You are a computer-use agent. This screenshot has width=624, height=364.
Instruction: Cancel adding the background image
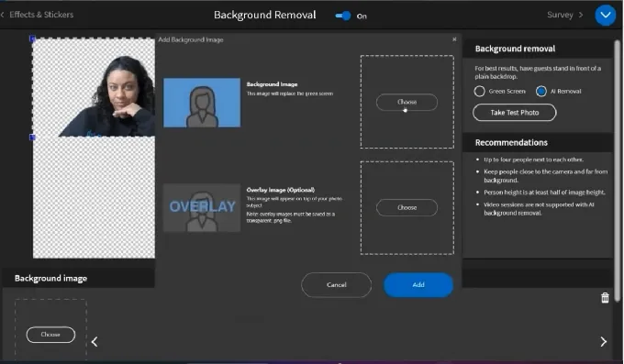[336, 285]
